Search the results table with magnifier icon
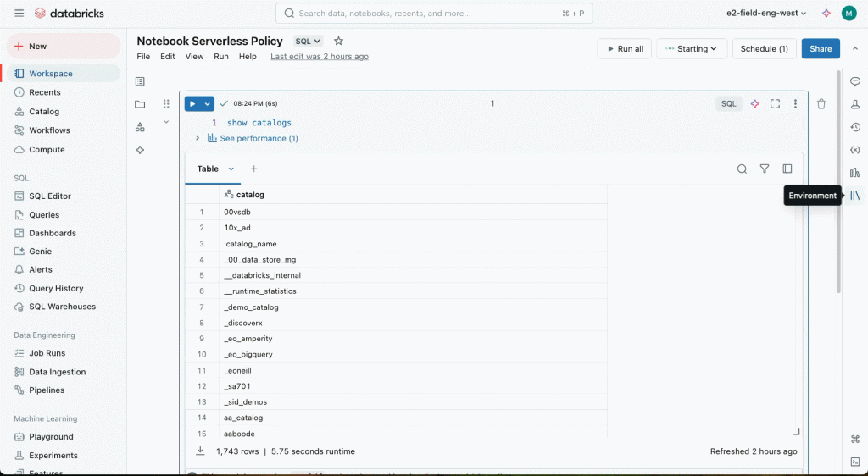The height and width of the screenshot is (476, 868). (x=742, y=169)
